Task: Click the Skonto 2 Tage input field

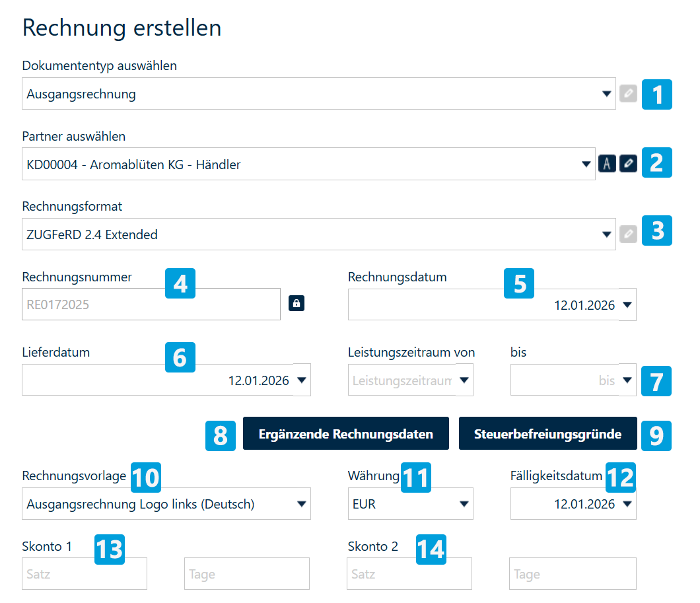Action: 572,573
